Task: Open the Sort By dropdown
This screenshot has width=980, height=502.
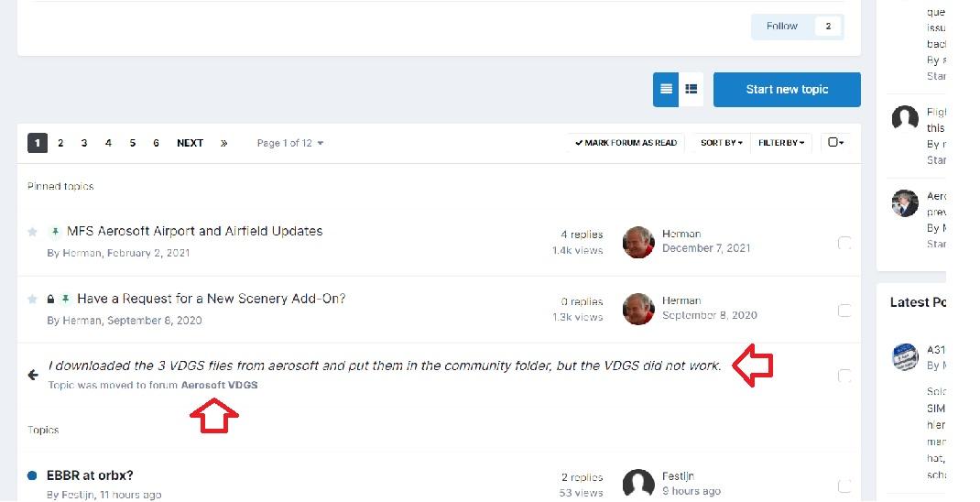Action: pyautogui.click(x=721, y=143)
